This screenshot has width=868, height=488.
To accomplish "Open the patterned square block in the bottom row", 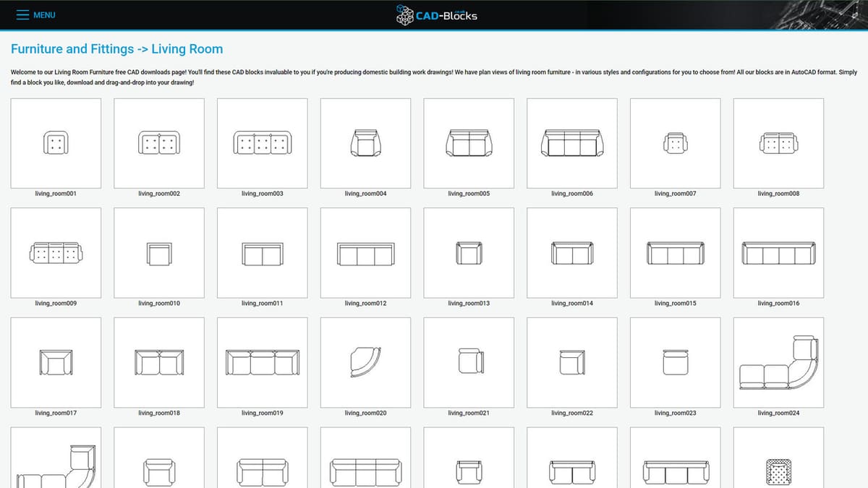I will point(778,458).
